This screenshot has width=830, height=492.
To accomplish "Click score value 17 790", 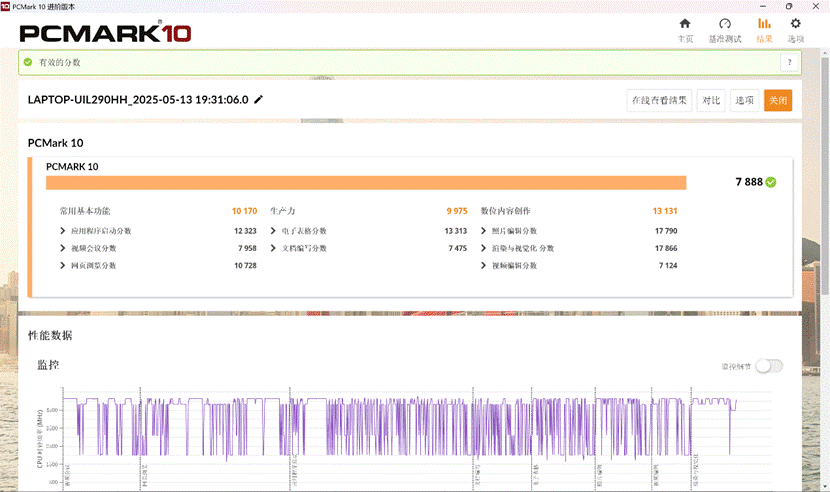I will point(666,231).
